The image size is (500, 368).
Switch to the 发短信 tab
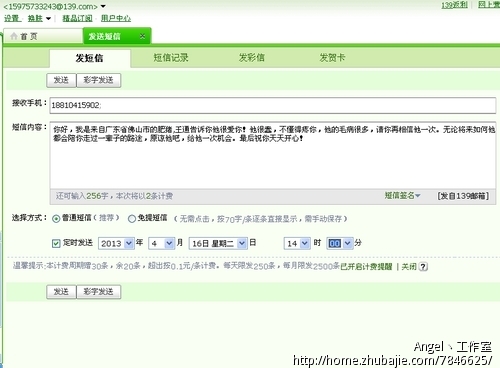coord(90,58)
